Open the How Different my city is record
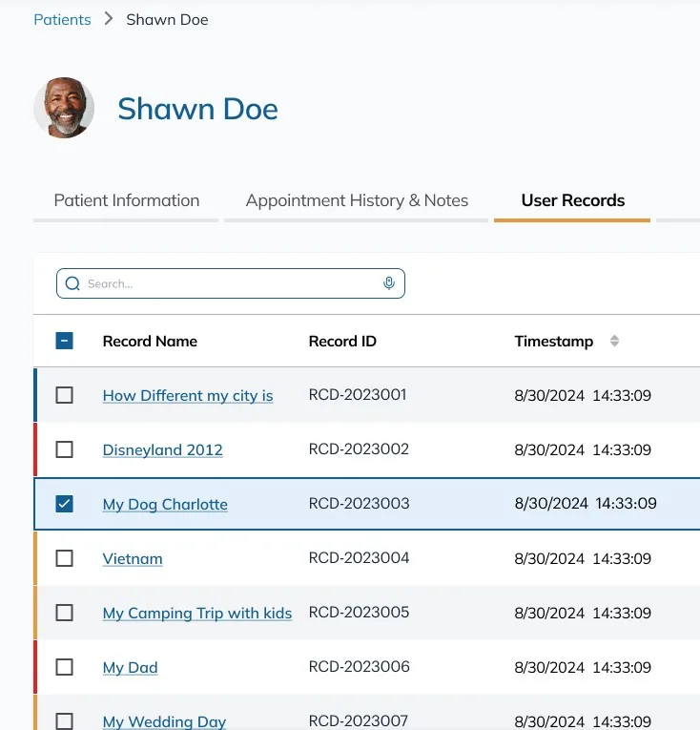 [x=188, y=396]
